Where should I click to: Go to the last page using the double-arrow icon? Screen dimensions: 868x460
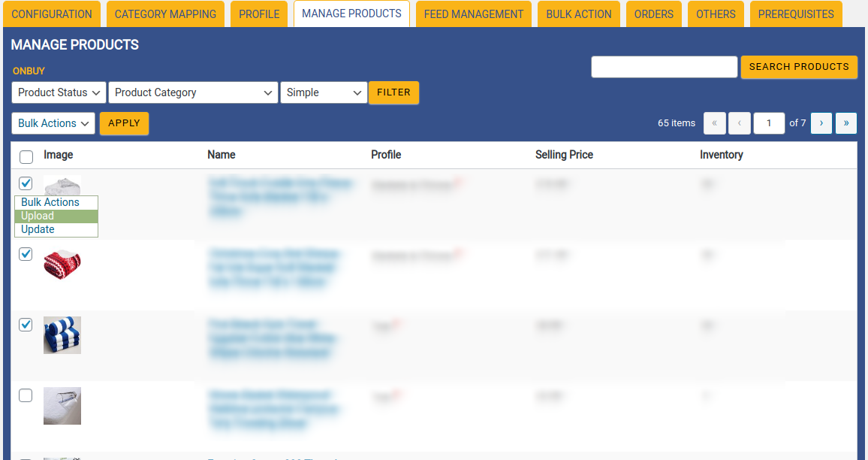click(x=845, y=123)
